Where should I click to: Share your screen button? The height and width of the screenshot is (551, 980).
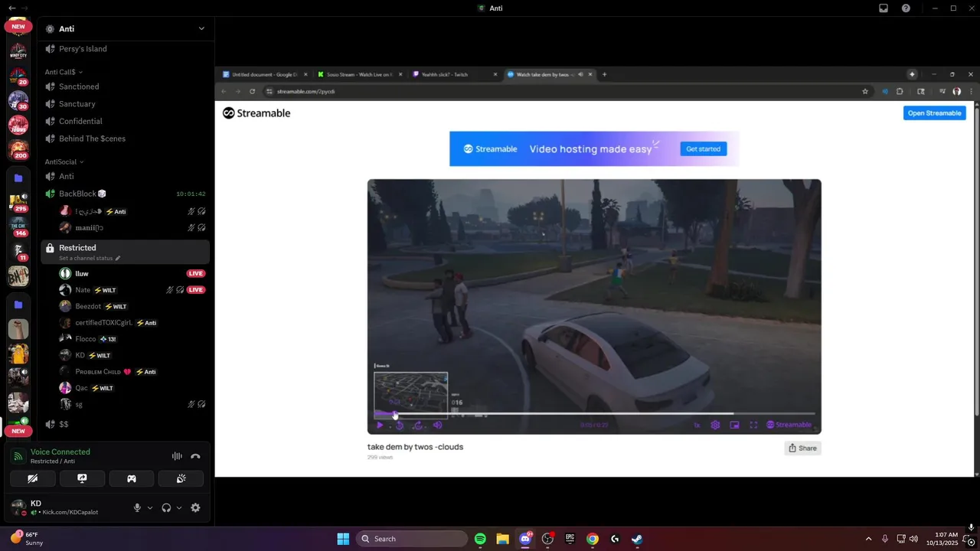(x=82, y=478)
